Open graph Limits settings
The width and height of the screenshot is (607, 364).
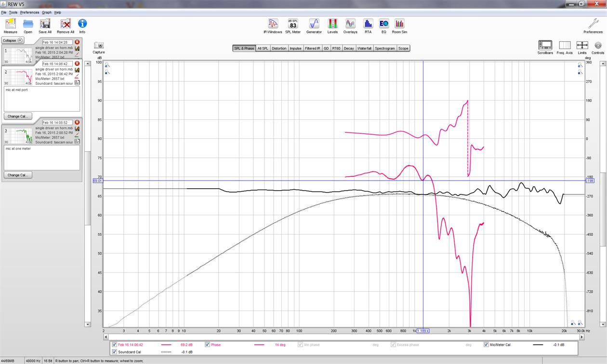pos(582,47)
